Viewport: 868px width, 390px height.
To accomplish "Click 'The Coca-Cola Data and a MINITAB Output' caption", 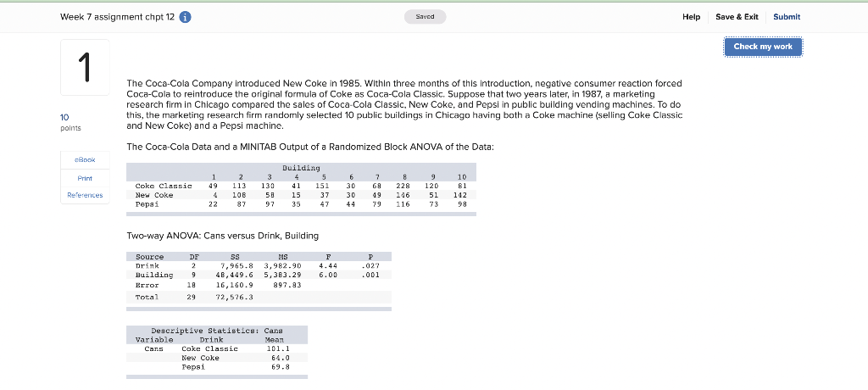I will pos(310,147).
